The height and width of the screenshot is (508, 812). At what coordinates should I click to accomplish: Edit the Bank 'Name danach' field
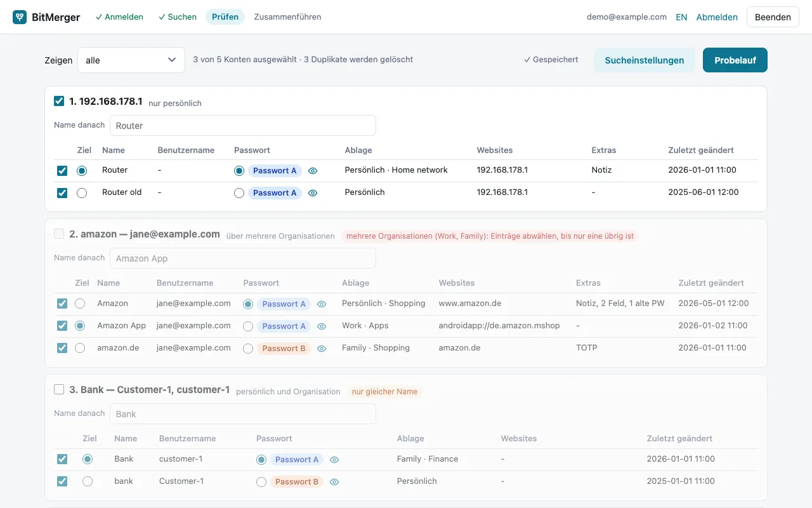pos(243,413)
